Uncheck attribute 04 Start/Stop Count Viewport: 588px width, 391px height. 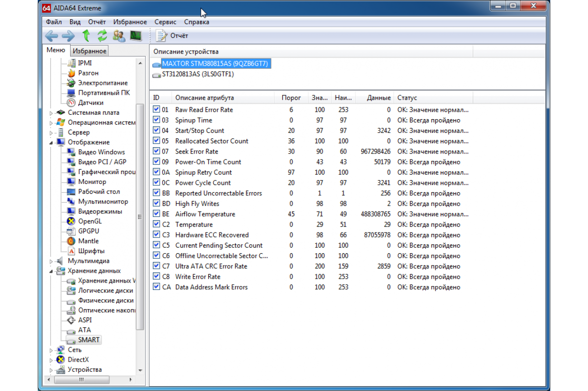click(x=156, y=130)
